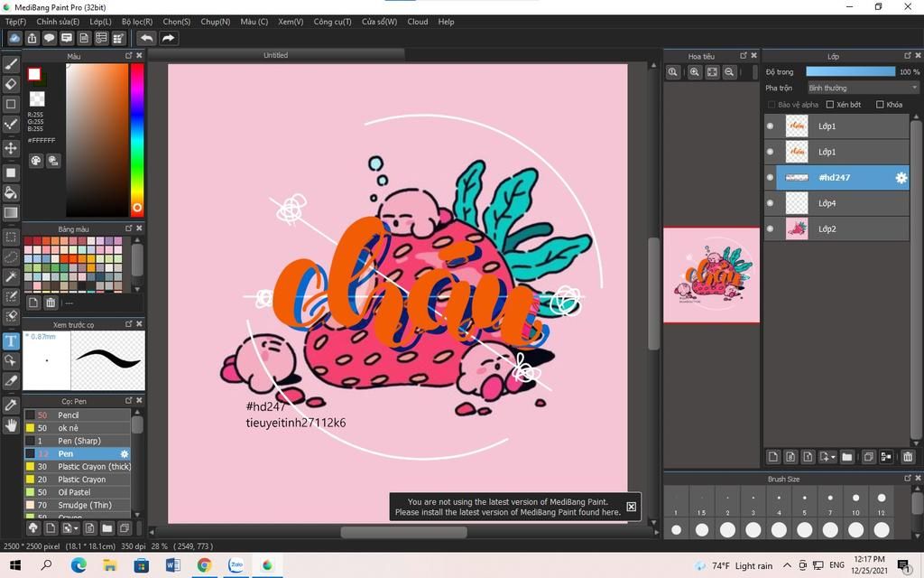Switch to the Untitled canvas tab
The image size is (924, 578).
[x=276, y=55]
